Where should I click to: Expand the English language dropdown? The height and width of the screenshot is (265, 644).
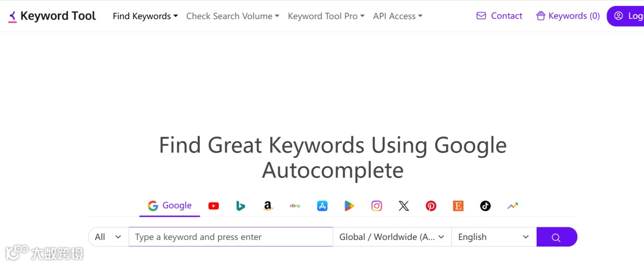494,237
